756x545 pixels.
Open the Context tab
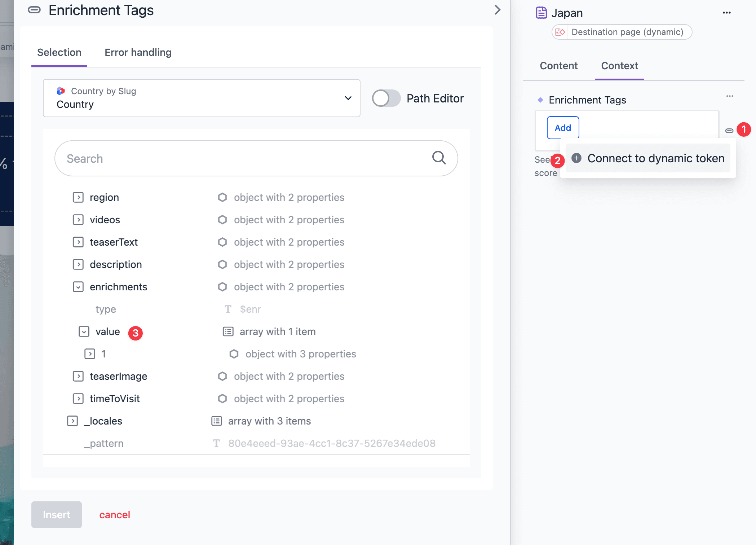pyautogui.click(x=619, y=66)
